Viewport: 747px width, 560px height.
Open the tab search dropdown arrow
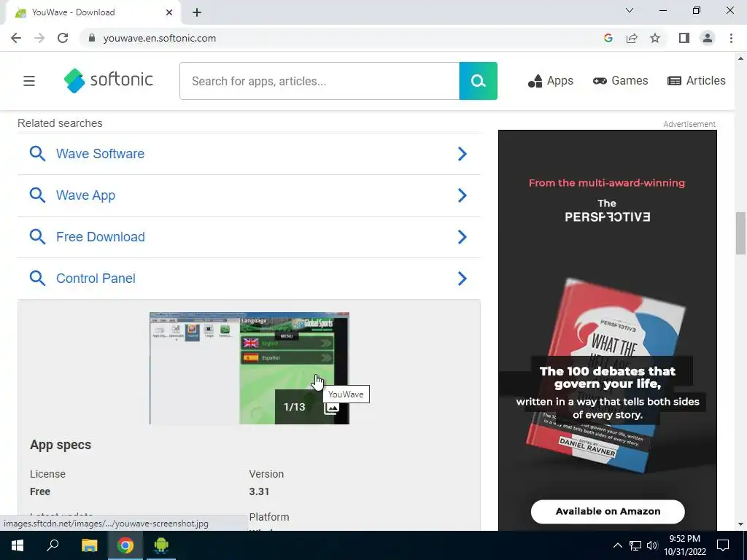point(630,10)
